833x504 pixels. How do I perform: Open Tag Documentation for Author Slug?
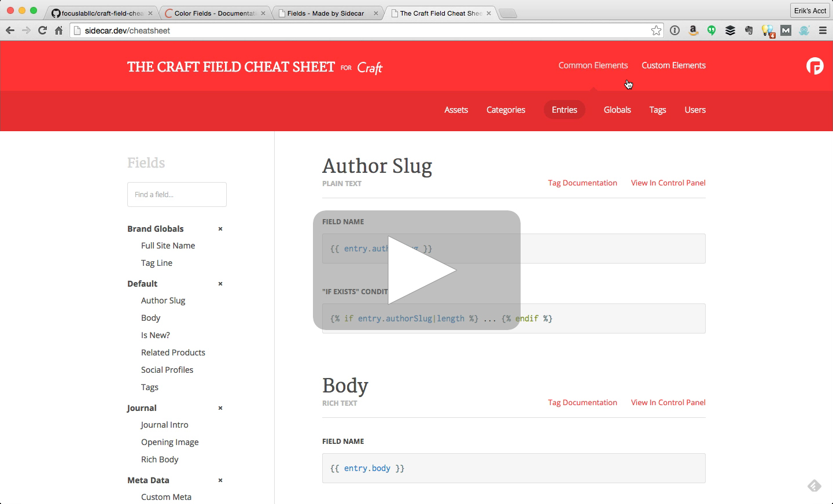click(x=583, y=183)
